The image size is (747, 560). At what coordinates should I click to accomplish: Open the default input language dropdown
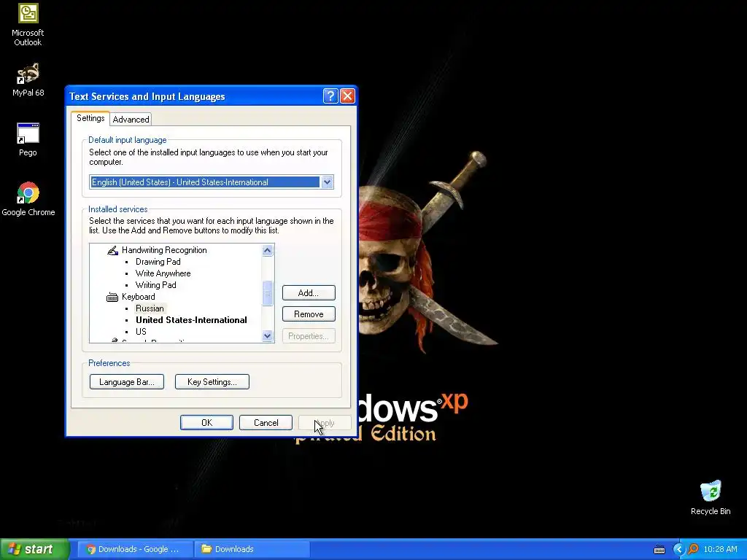point(328,182)
